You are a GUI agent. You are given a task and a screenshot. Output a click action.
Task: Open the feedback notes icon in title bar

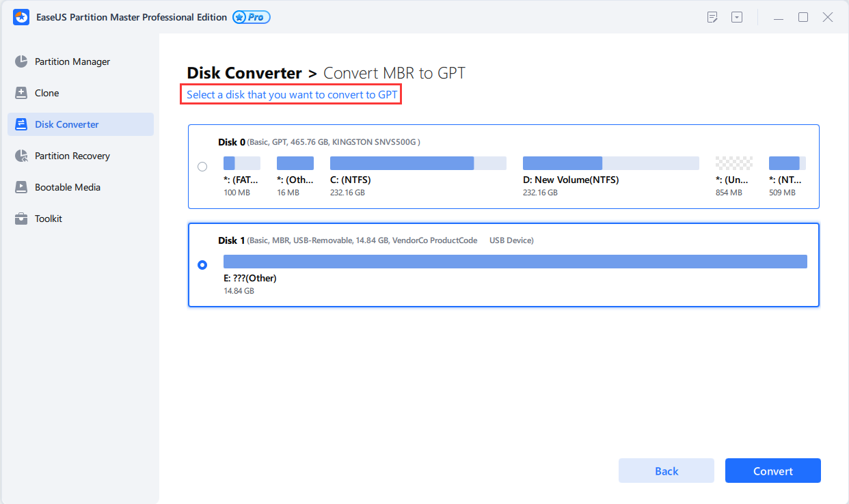(712, 16)
